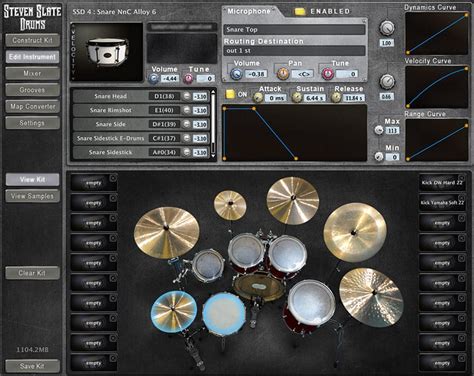Open the Construct Kit page
Viewport: 474px width, 376px height.
coord(32,40)
